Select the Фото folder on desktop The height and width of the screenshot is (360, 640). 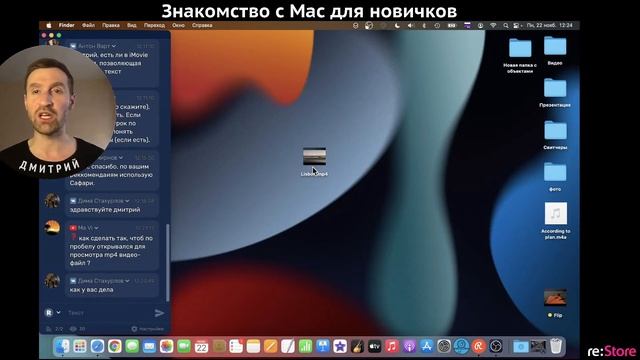click(555, 177)
